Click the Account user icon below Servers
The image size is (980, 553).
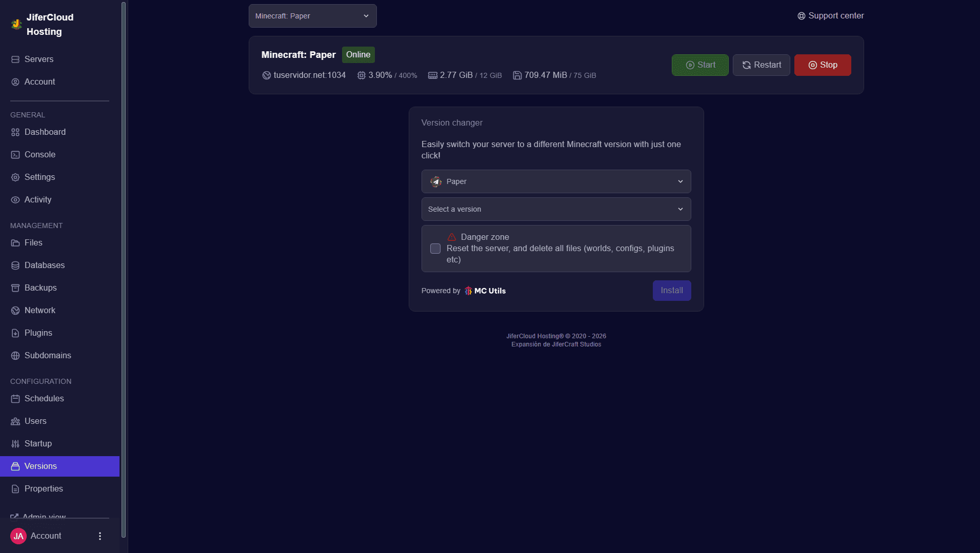[x=15, y=82]
